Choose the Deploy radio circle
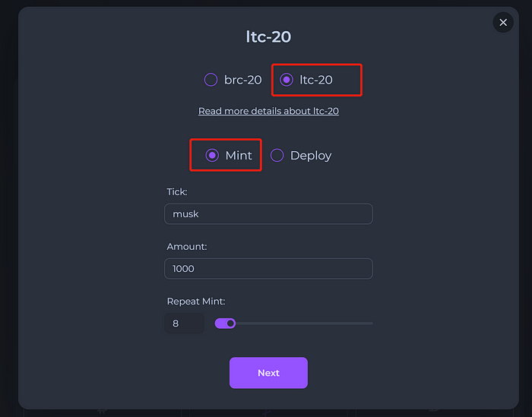Image resolution: width=532 pixels, height=417 pixels. (277, 155)
